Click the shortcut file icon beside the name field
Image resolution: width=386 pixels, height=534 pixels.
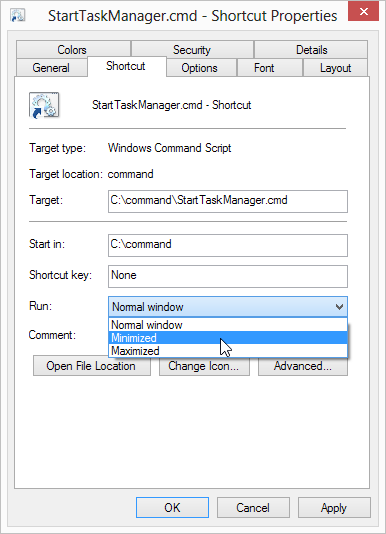tap(44, 105)
